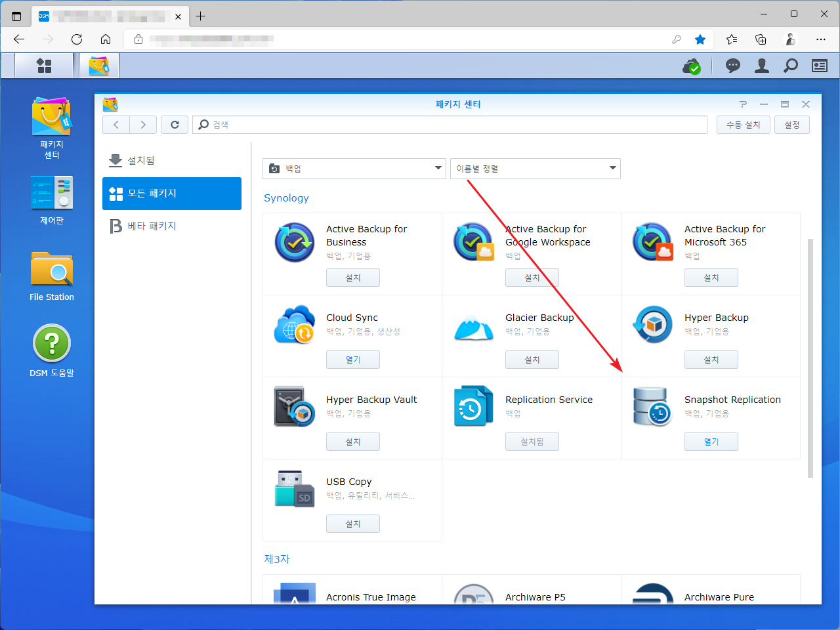
Task: Reload the browser page
Action: coord(77,39)
